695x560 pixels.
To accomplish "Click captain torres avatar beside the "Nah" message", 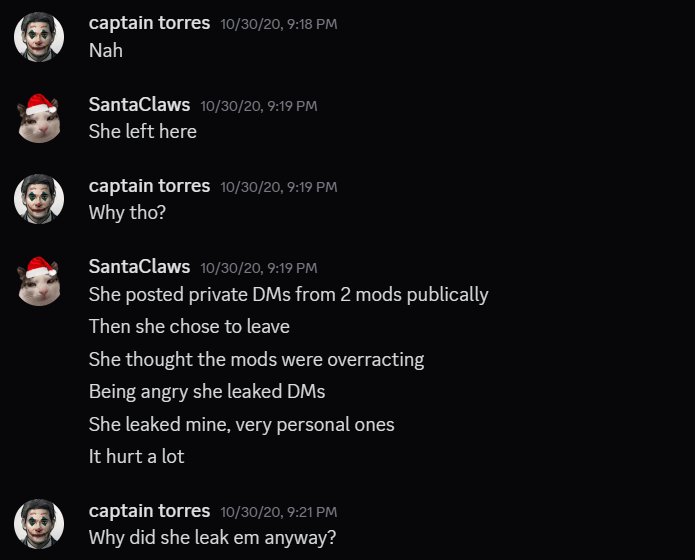I will point(39,36).
